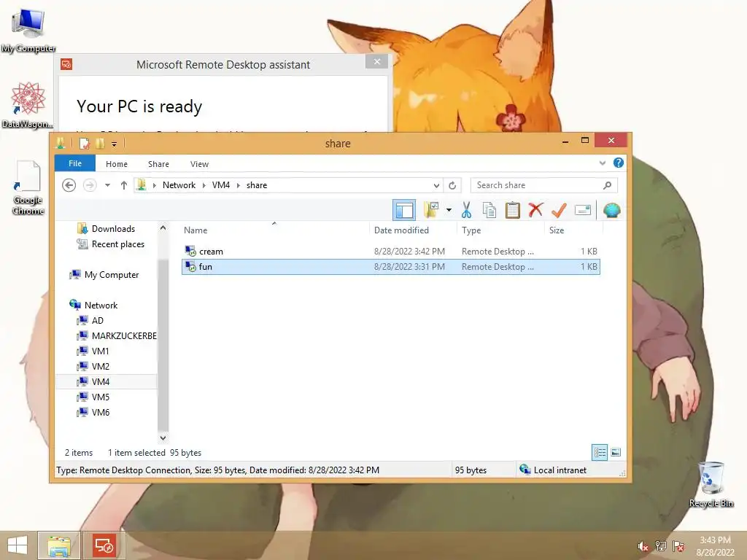Open Google Chrome desktop shortcut

coord(28,187)
